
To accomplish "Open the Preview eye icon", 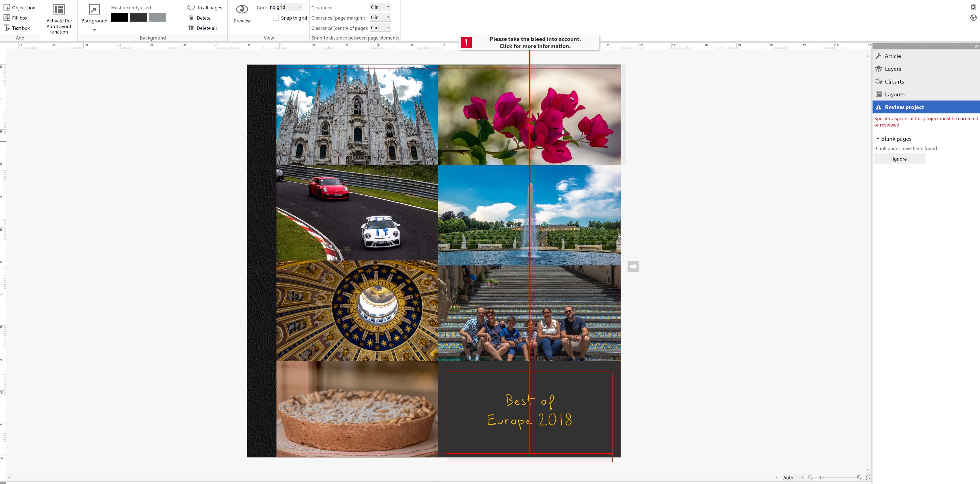I will [x=242, y=9].
